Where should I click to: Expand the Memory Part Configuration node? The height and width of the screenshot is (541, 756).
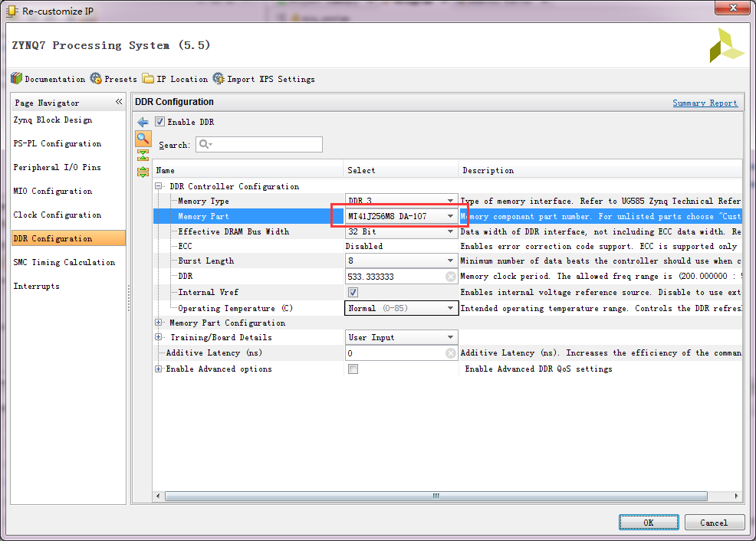[158, 323]
